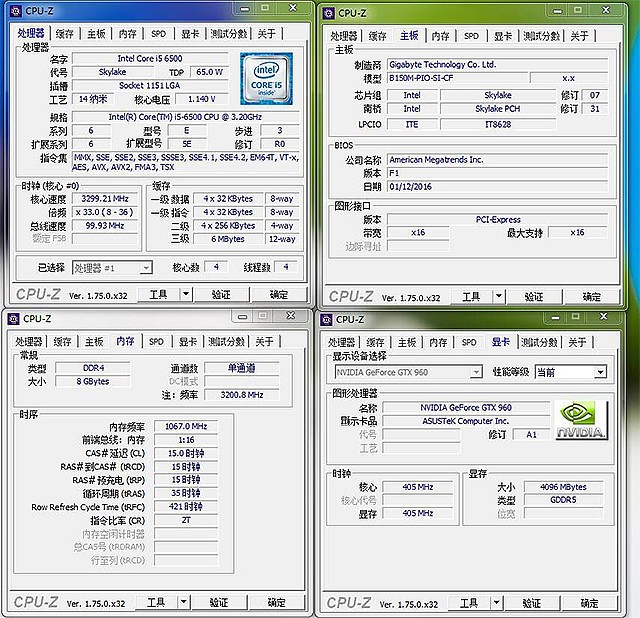
Task: Switch to 内存 tab in the processor window
Action: [127, 34]
